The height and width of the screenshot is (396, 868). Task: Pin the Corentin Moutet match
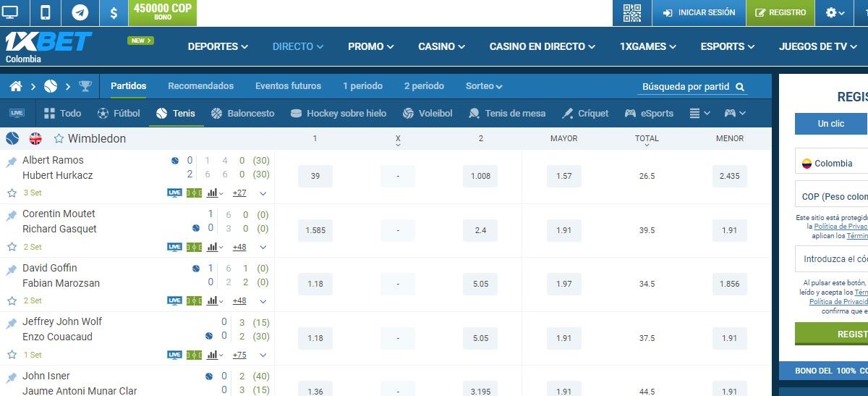point(12,215)
